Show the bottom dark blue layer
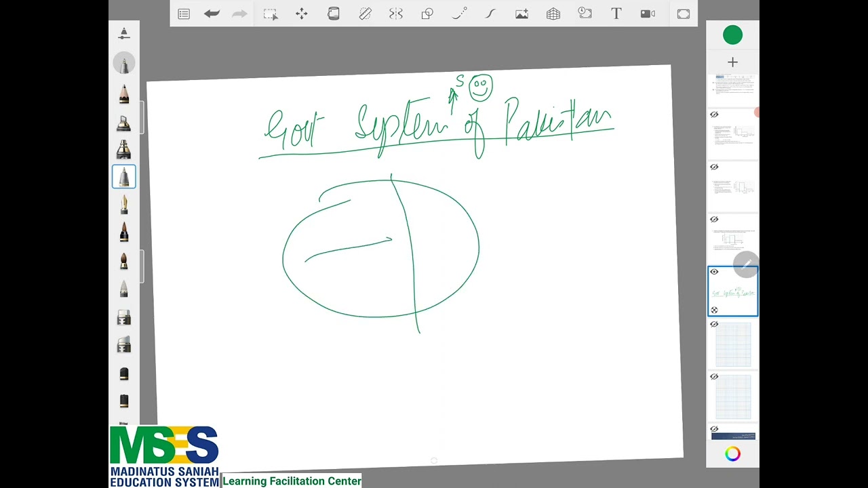The width and height of the screenshot is (868, 488). coord(714,428)
